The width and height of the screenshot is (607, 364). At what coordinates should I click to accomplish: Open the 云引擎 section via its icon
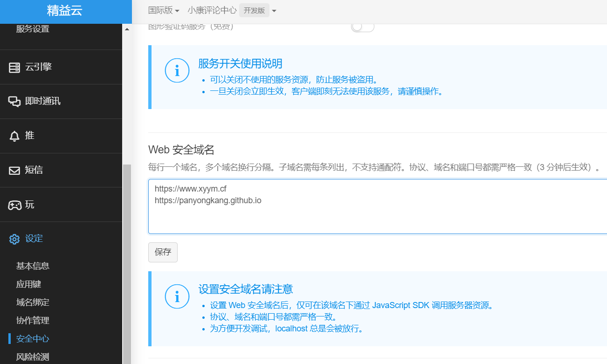point(14,67)
